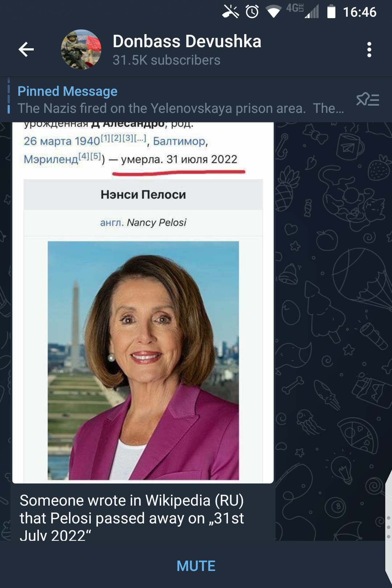Tap the Wi-Fi status icon
This screenshot has width=392, height=588.
[274, 12]
